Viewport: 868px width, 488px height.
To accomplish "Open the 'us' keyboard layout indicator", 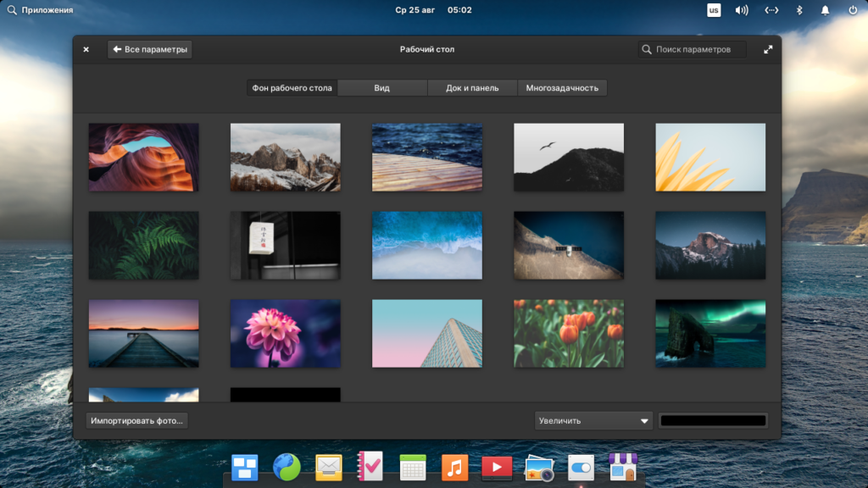I will click(x=714, y=10).
